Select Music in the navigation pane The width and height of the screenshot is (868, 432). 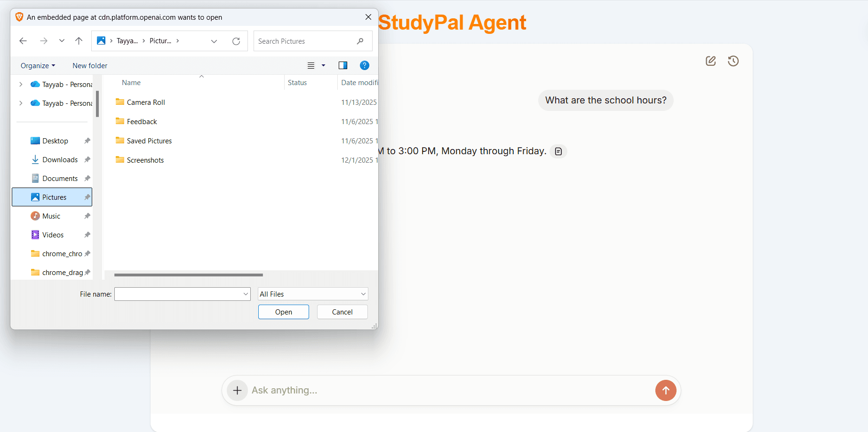point(52,216)
